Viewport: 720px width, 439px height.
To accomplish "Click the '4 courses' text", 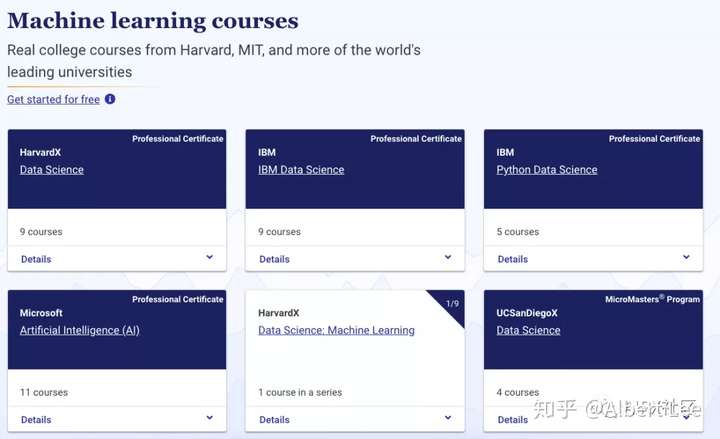I will [518, 393].
